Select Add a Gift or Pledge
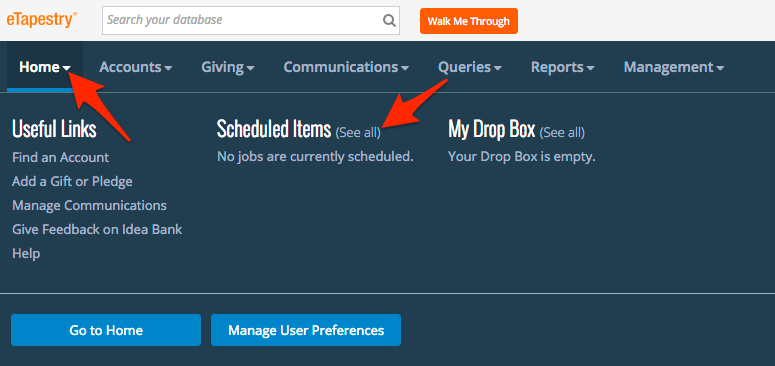 [72, 181]
